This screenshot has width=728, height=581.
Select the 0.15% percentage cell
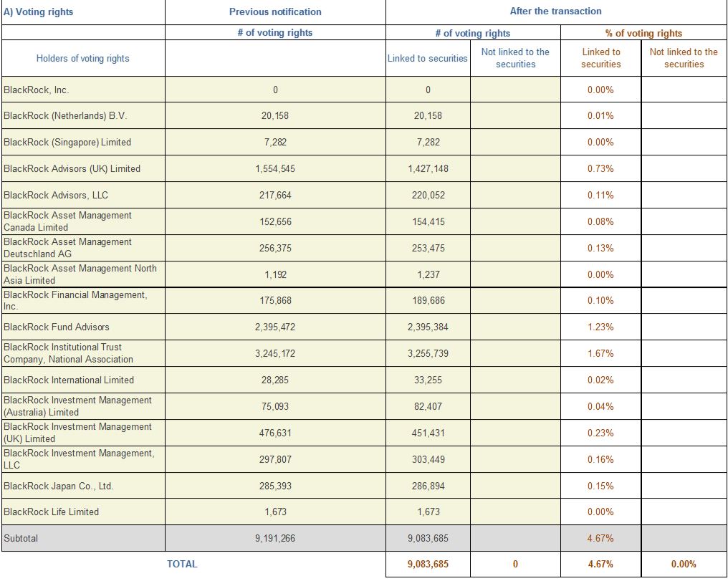click(x=600, y=486)
